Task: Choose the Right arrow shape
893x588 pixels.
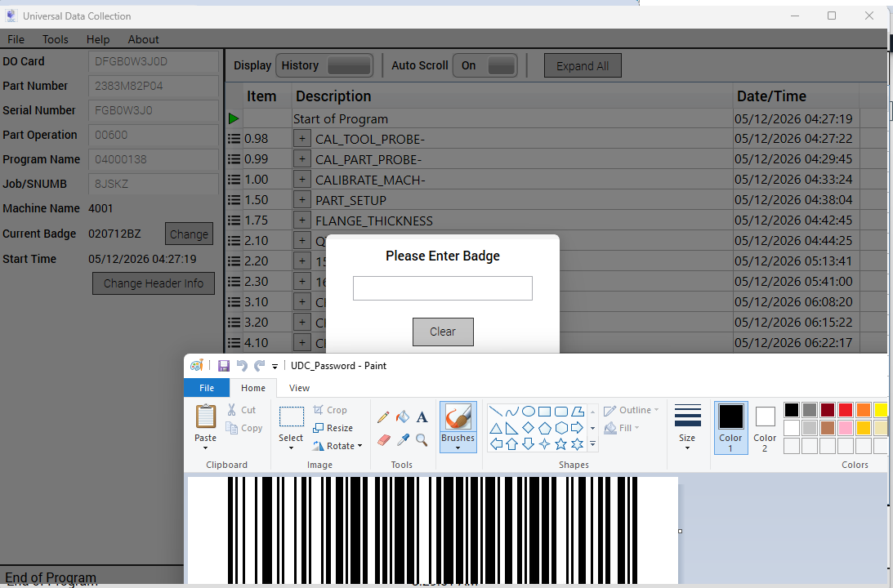Action: click(578, 428)
